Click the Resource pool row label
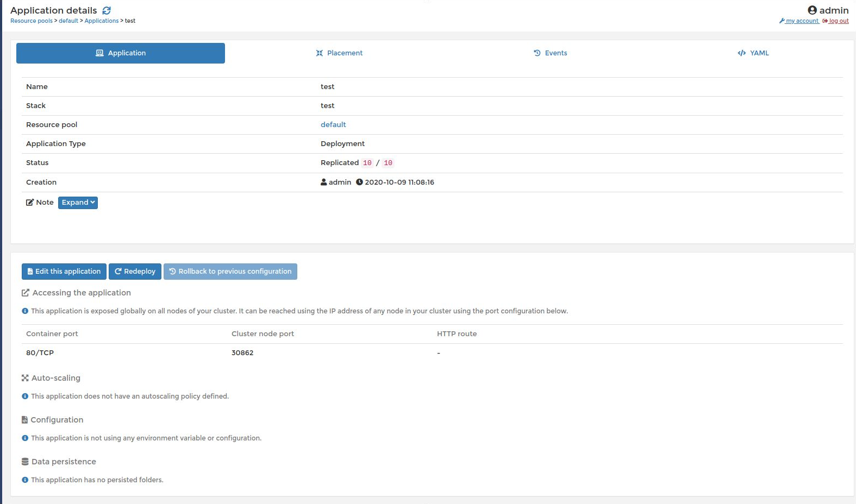This screenshot has width=856, height=504. tap(52, 125)
